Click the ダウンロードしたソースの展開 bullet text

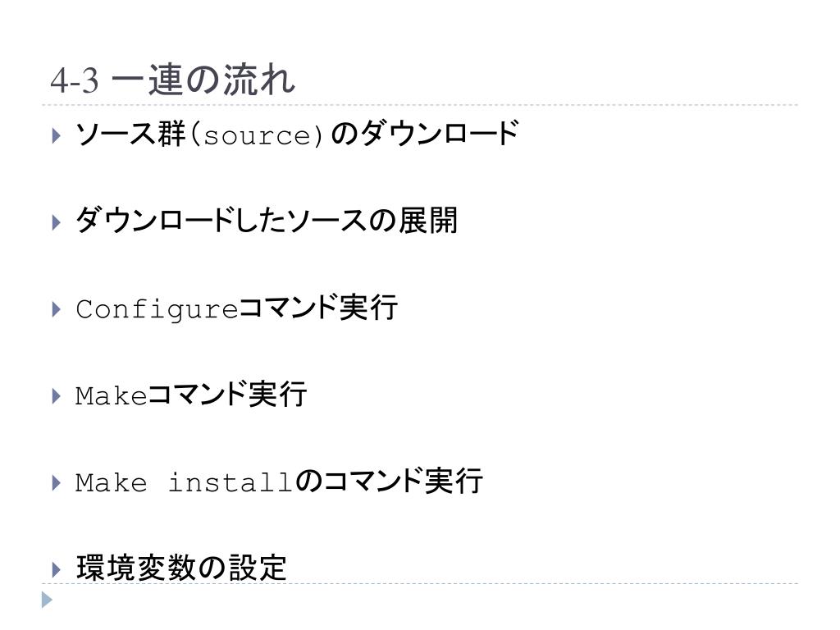(x=267, y=221)
